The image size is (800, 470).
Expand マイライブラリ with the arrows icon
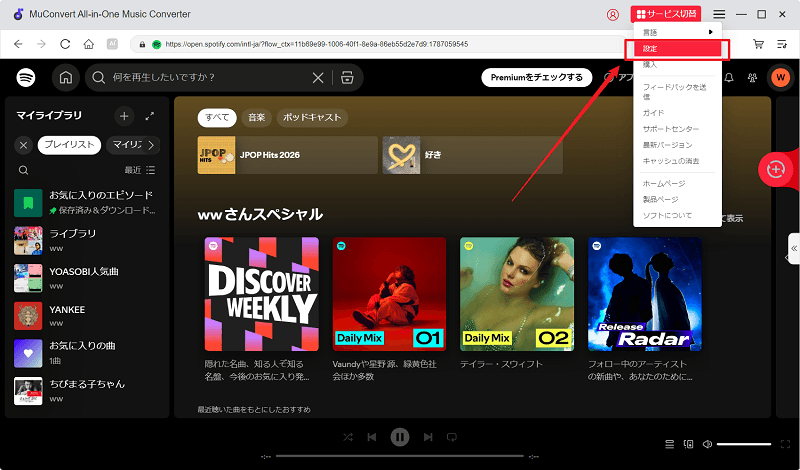(x=149, y=116)
